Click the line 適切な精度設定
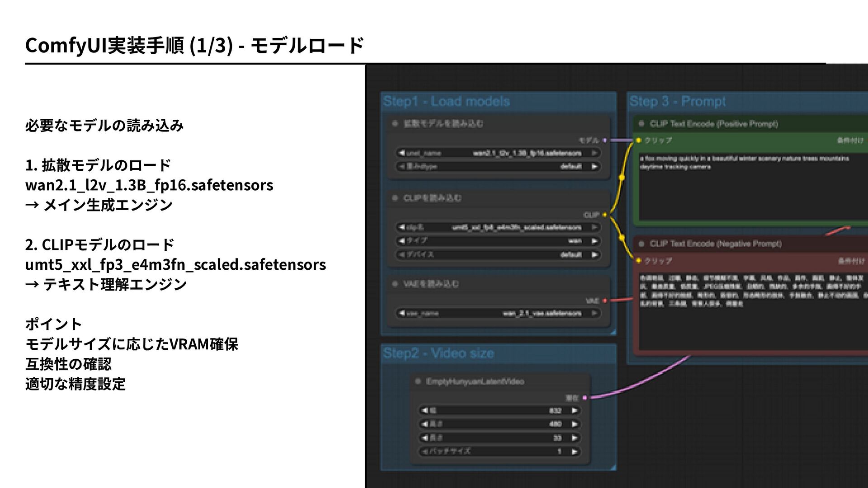The height and width of the screenshot is (488, 868). click(75, 384)
